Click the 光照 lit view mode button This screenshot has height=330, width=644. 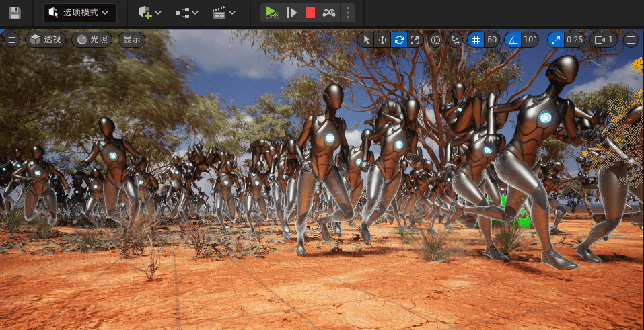92,40
